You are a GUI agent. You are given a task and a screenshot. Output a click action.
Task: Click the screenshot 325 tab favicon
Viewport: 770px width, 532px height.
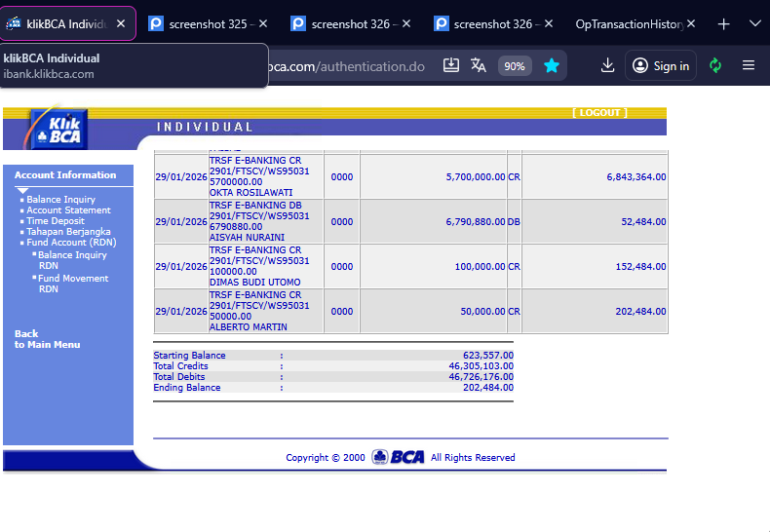pos(156,23)
